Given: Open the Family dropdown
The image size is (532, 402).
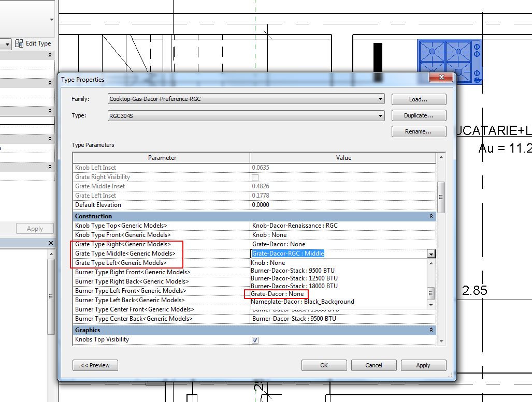Looking at the screenshot, I should coord(247,99).
